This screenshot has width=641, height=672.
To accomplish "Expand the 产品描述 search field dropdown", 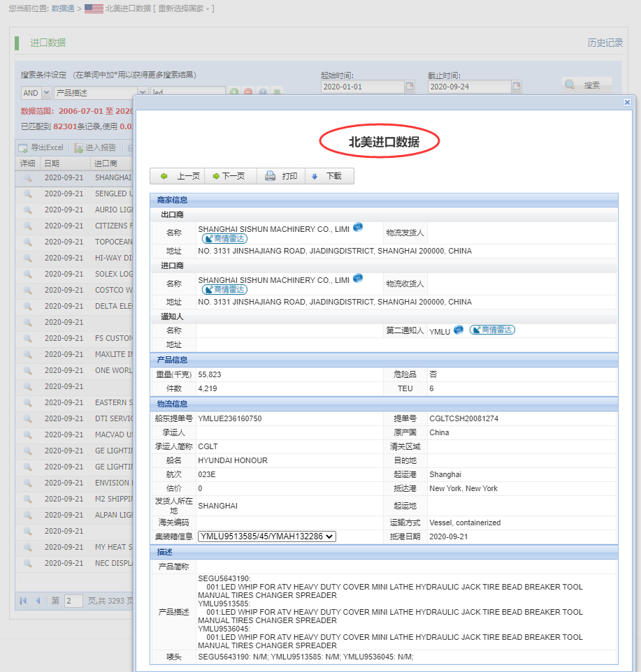I will pyautogui.click(x=142, y=93).
